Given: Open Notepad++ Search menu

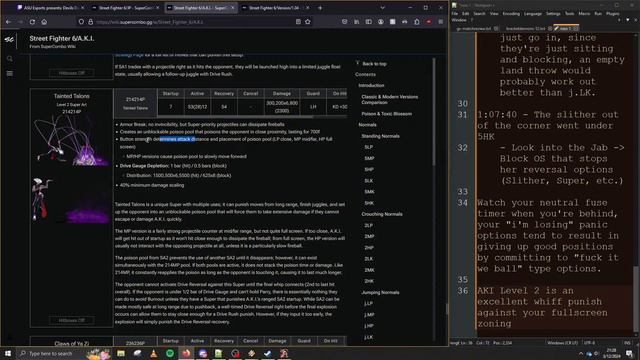Looking at the screenshot, I should pyautogui.click(x=480, y=14).
